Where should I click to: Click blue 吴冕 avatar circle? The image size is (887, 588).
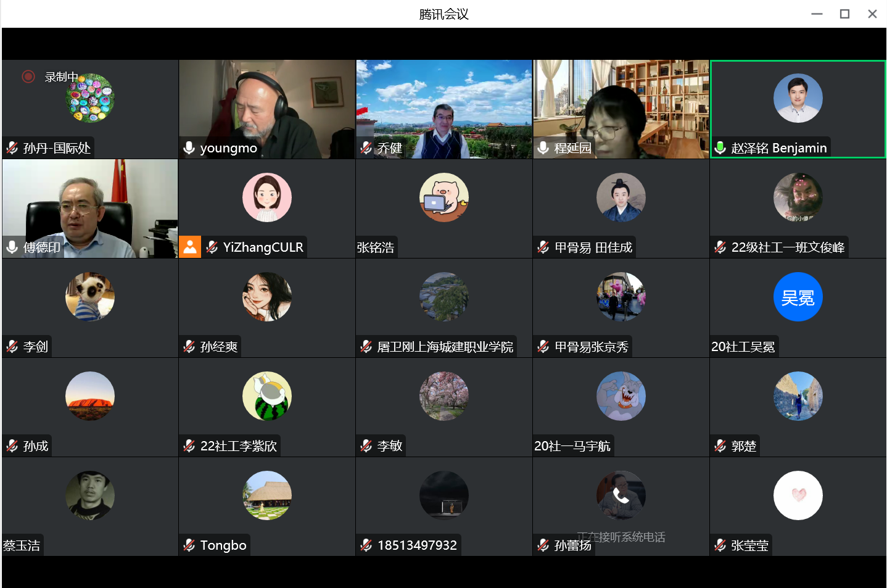click(798, 297)
